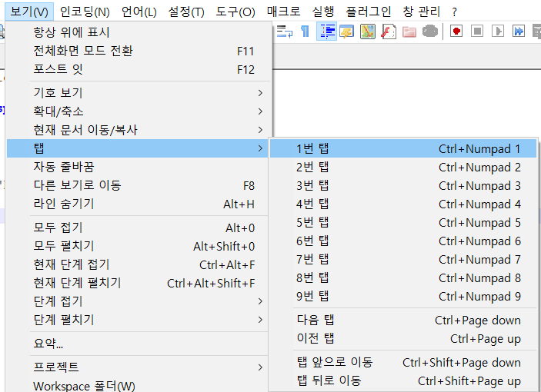The height and width of the screenshot is (392, 541).
Task: Expand the 프로젝트 submenu
Action: [137, 367]
